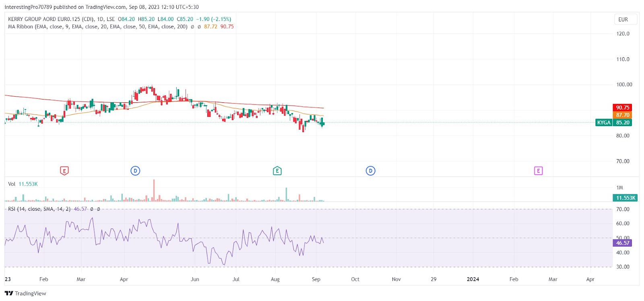This screenshot has height=301, width=644.
Task: Select the MA Ribbon indicator legend
Action: [x=98, y=27]
